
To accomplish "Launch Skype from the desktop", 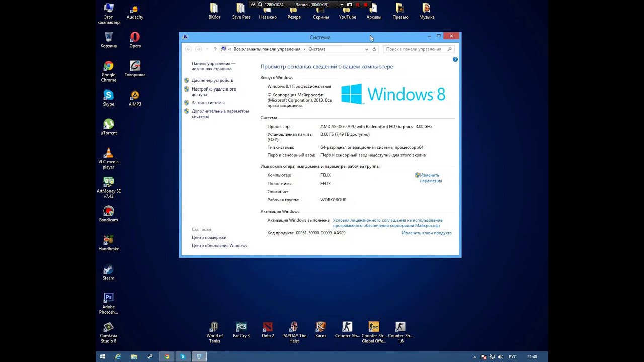I will [108, 98].
